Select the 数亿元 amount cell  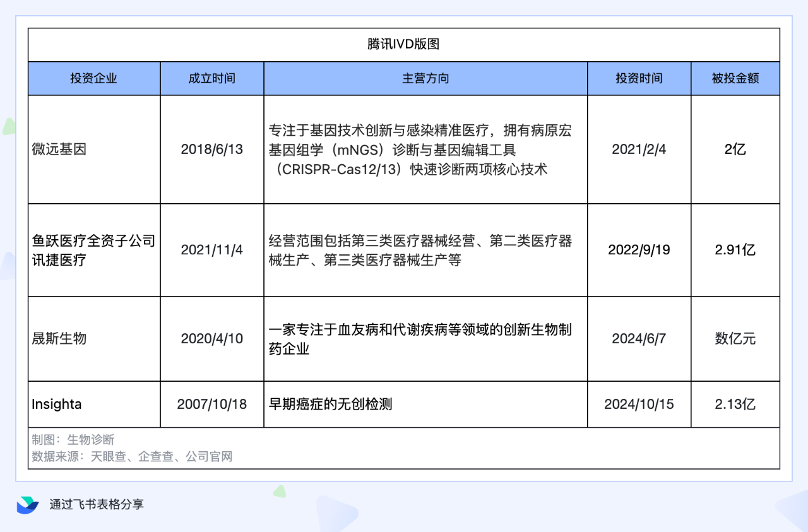pos(735,339)
